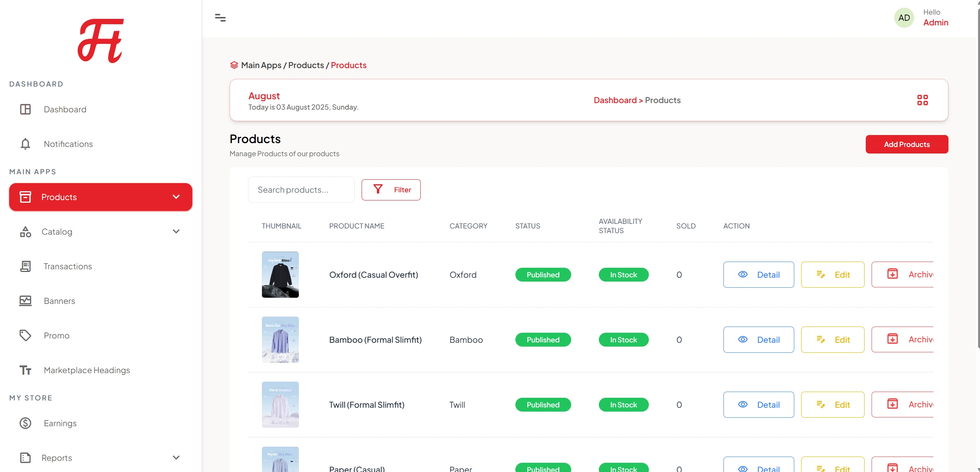Open the Filter button
Image resolution: width=980 pixels, height=472 pixels.
391,190
